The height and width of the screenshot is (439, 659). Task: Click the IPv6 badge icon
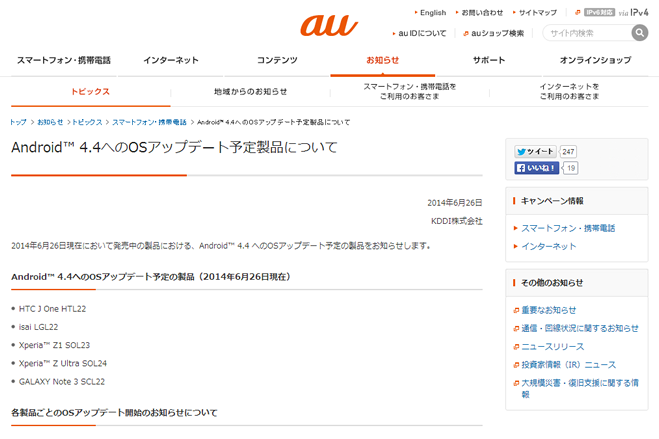coord(599,13)
